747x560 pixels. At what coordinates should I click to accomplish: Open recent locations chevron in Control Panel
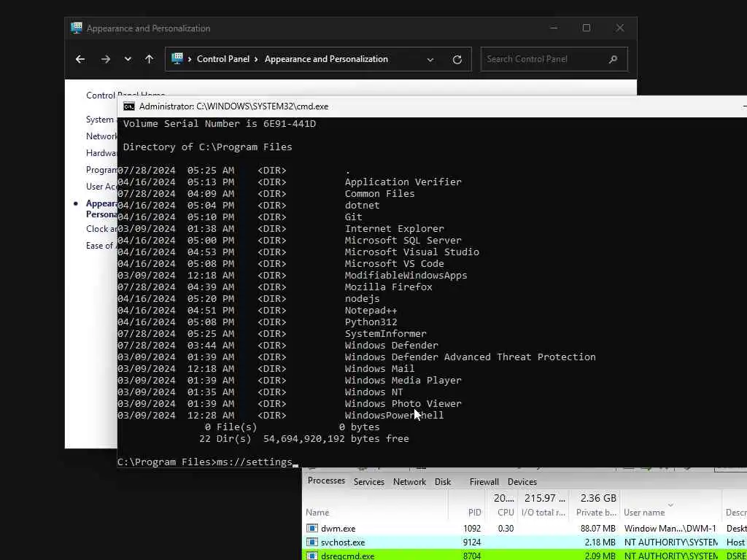click(128, 59)
